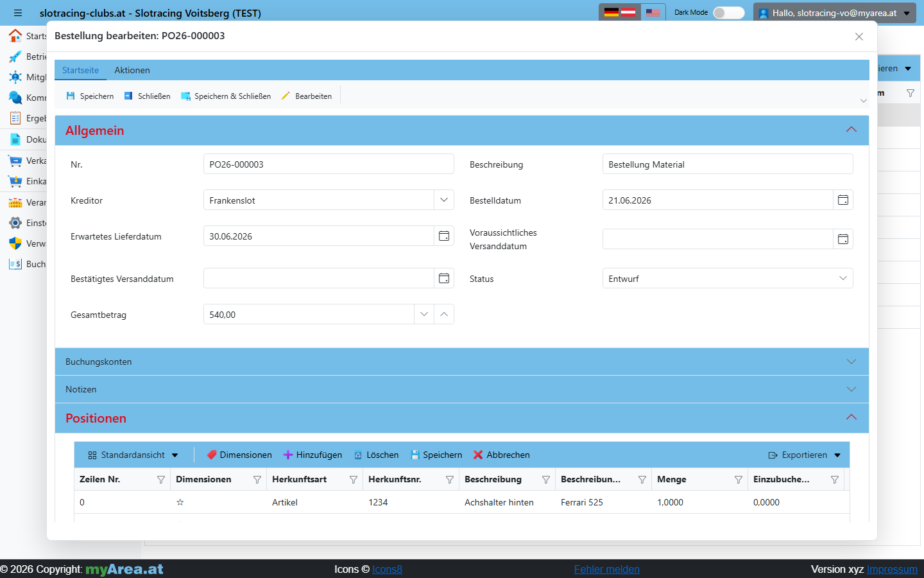Filter the Menge column
Image resolution: width=924 pixels, height=578 pixels.
[739, 480]
